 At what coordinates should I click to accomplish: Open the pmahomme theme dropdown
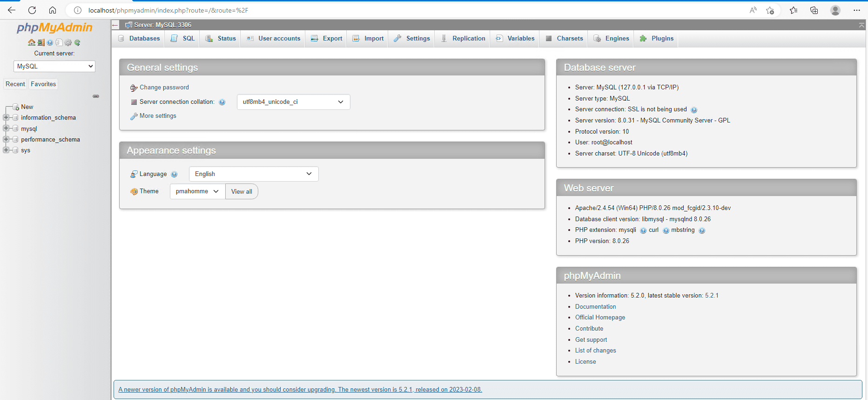point(197,191)
